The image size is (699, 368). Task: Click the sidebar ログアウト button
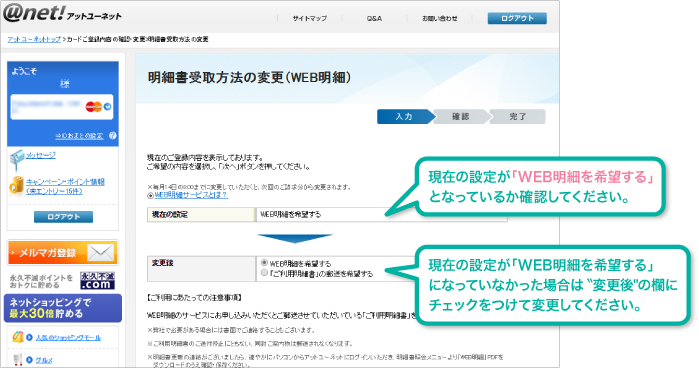(63, 217)
